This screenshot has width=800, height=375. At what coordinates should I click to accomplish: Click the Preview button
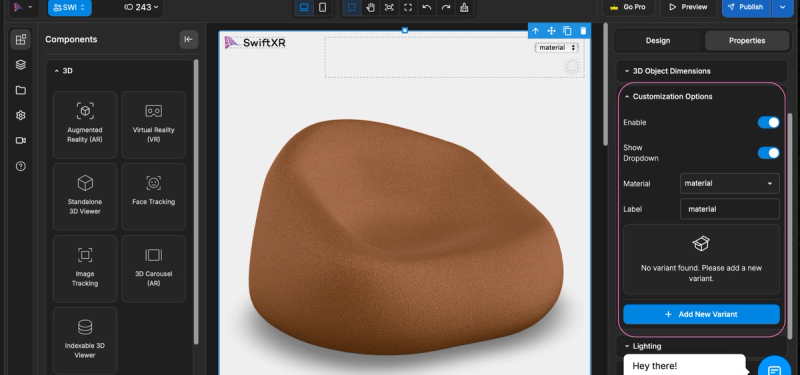tap(688, 7)
